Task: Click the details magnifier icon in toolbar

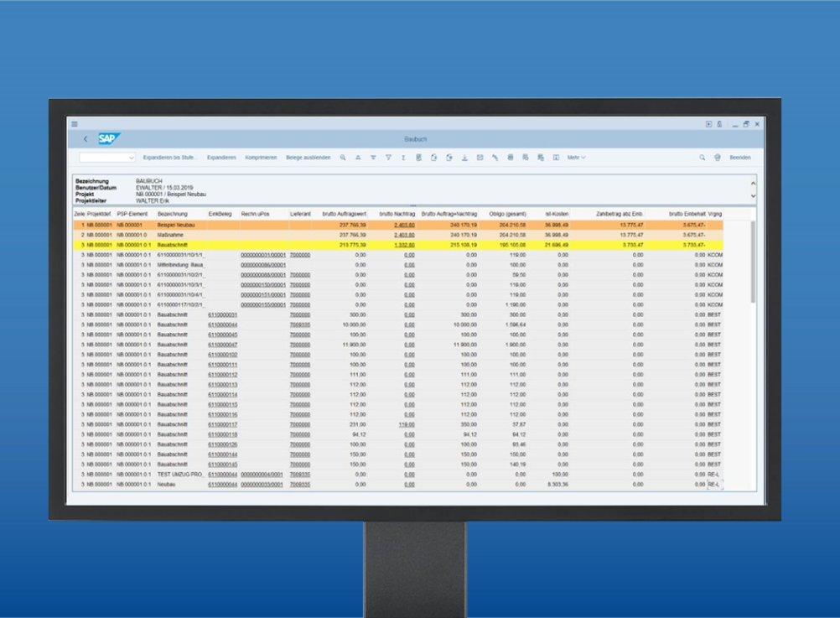Action: click(342, 158)
